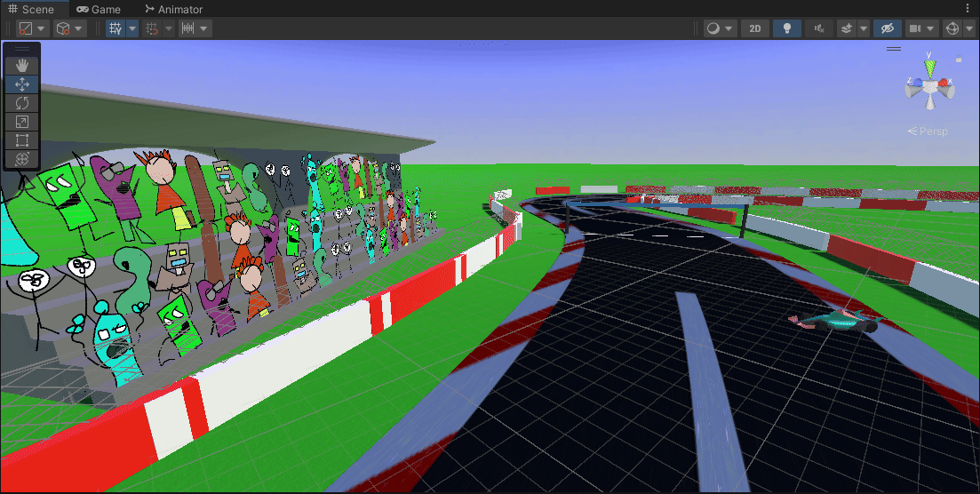Open the Animator tab

point(173,9)
